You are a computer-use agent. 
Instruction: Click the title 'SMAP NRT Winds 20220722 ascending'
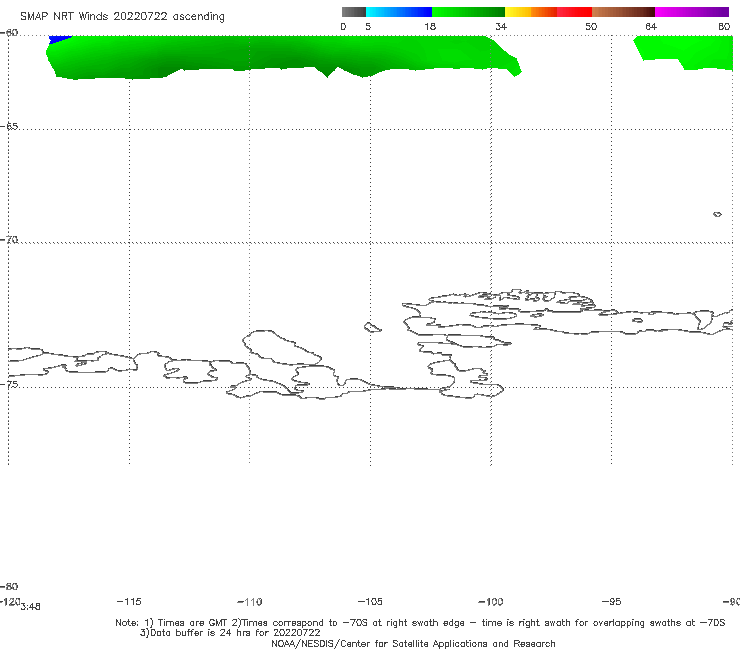pos(122,16)
